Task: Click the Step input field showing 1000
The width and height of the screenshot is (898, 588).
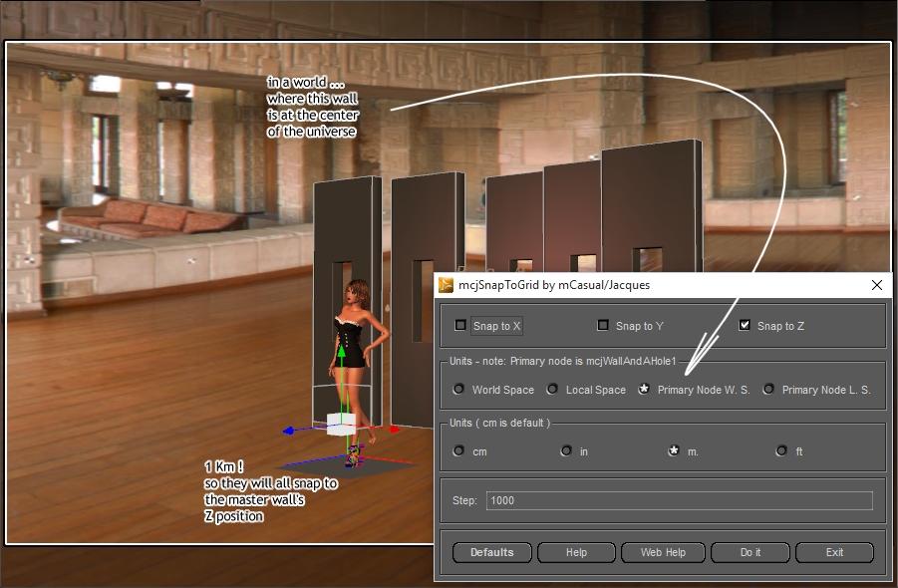Action: 679,500
